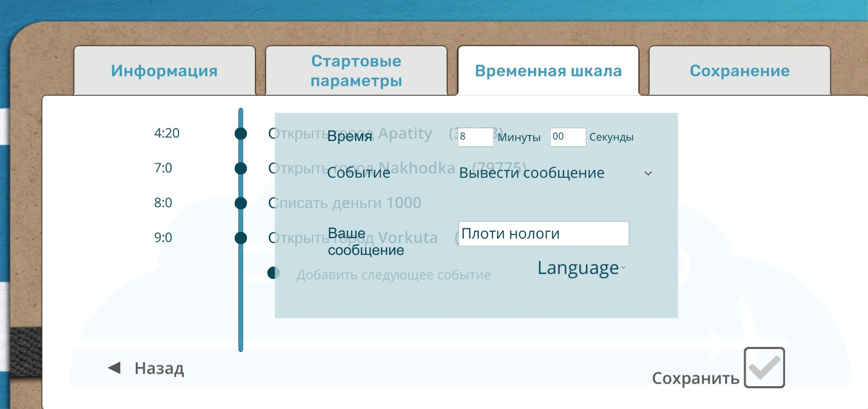Image resolution: width=868 pixels, height=409 pixels.
Task: Click the seconds input field with 00
Action: tap(568, 137)
